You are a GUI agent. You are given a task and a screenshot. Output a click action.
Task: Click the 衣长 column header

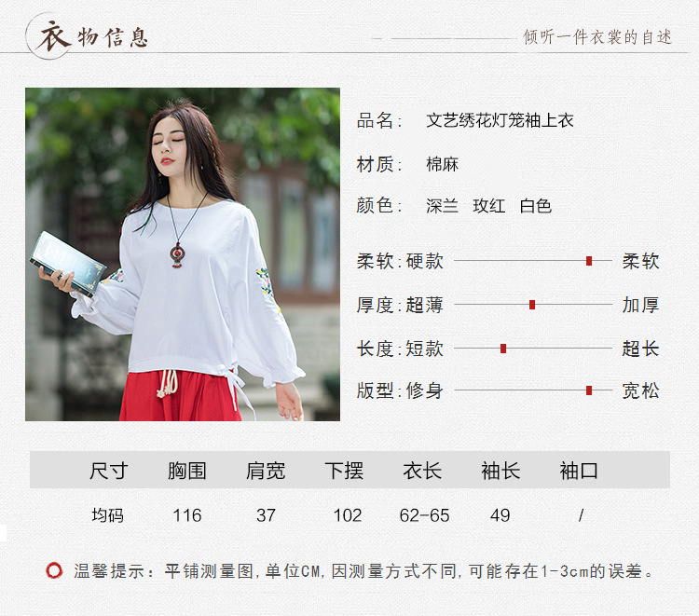pyautogui.click(x=422, y=471)
